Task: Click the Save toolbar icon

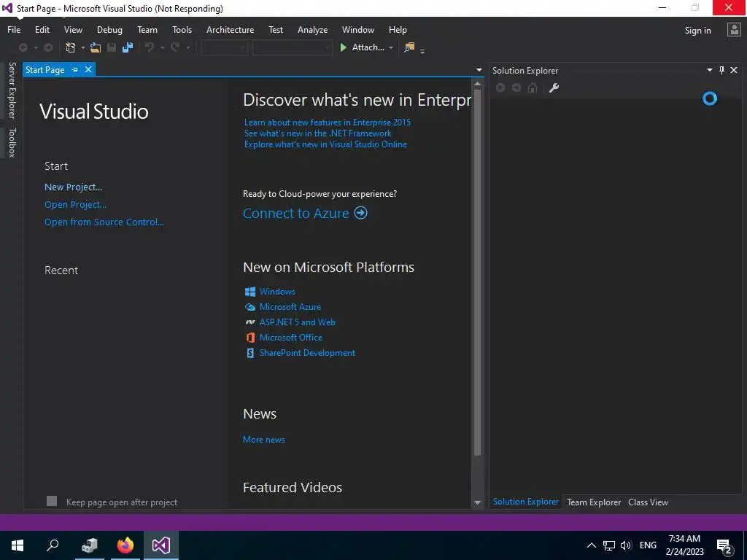Action: click(x=112, y=47)
